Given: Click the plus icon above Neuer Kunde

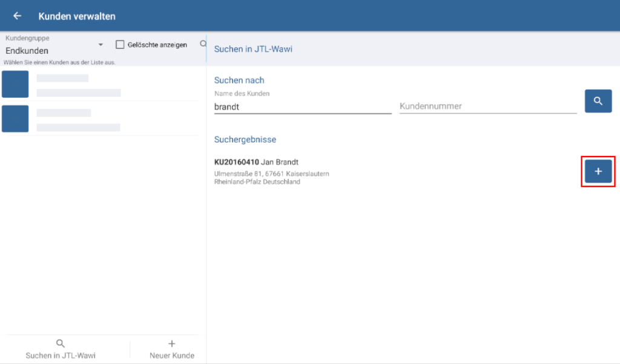Looking at the screenshot, I should pos(171,343).
